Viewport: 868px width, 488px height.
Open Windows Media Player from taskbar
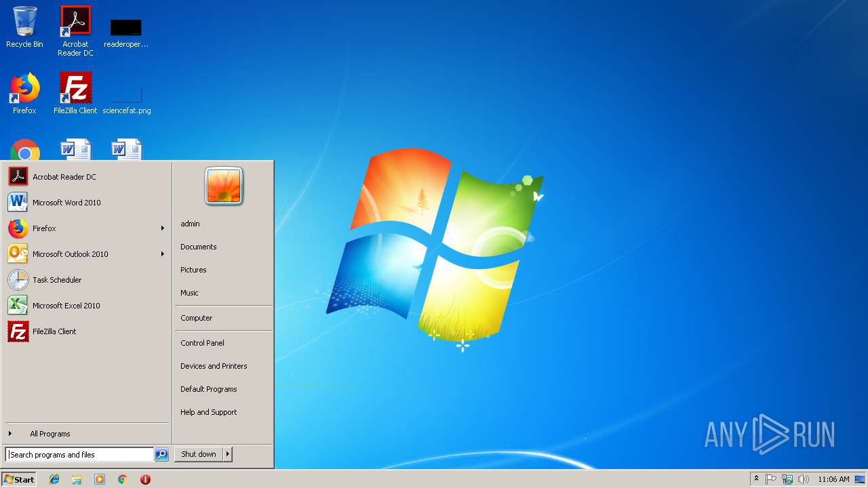click(100, 479)
